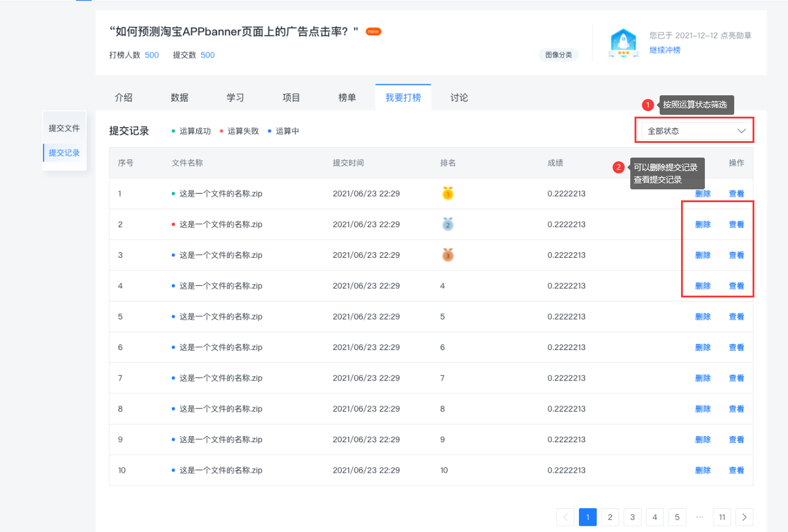Delete submission record in row 3
Viewport: 788px width, 532px height.
pos(703,255)
